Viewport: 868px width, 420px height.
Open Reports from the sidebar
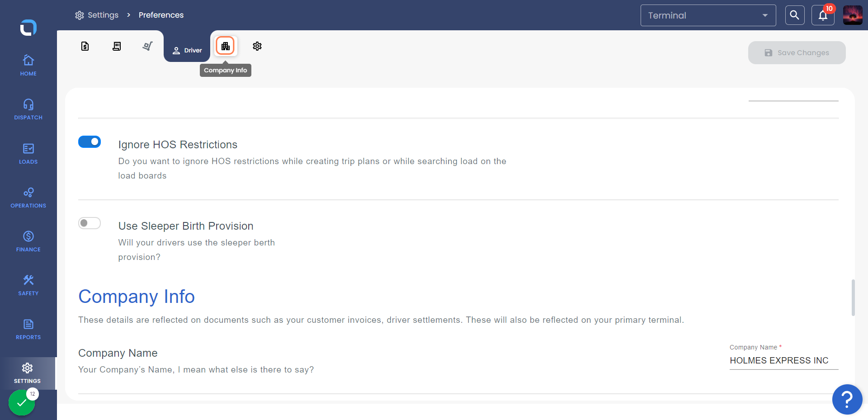click(x=28, y=329)
